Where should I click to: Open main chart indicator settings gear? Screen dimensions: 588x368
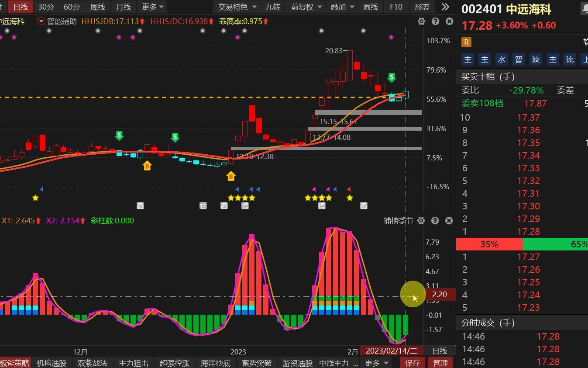(421, 21)
